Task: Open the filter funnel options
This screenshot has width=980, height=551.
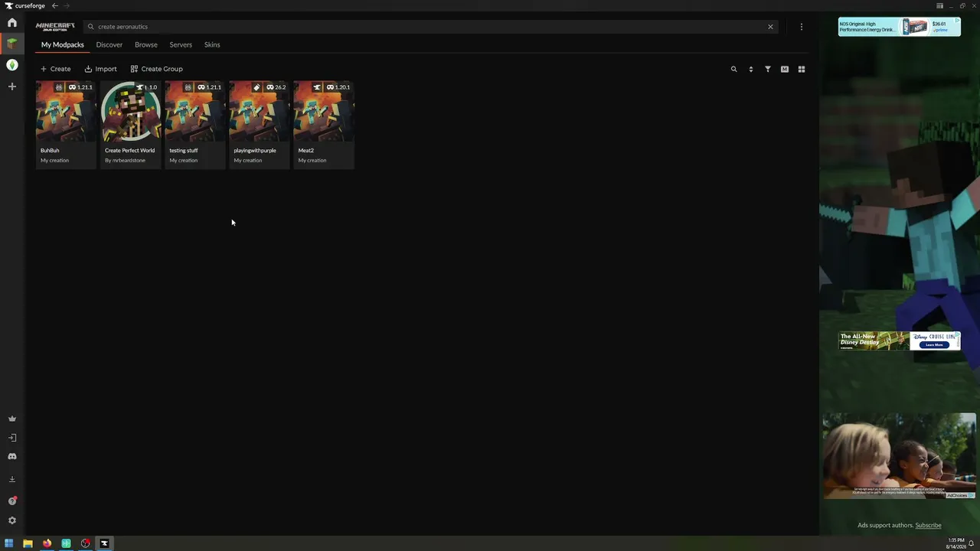Action: click(767, 69)
